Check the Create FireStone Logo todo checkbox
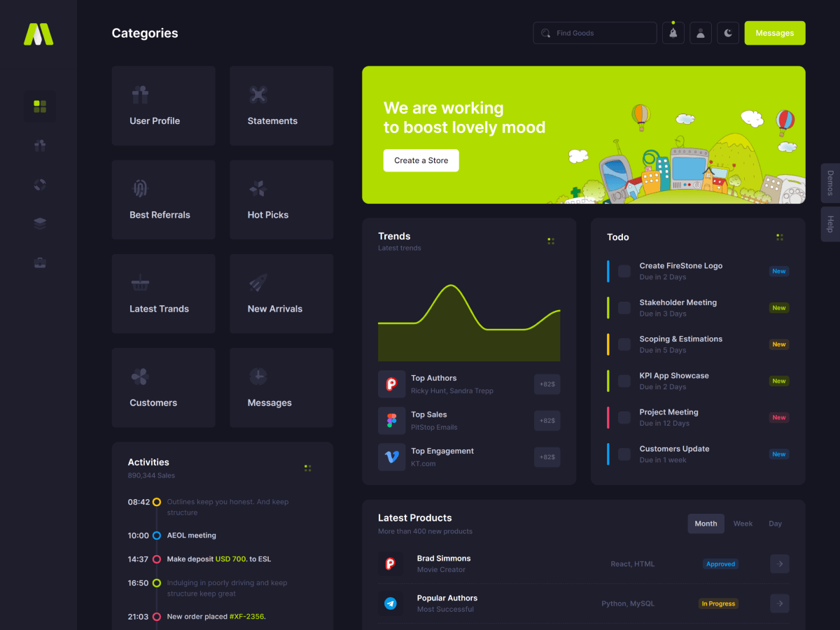Screen dimensions: 840x630 click(x=624, y=271)
